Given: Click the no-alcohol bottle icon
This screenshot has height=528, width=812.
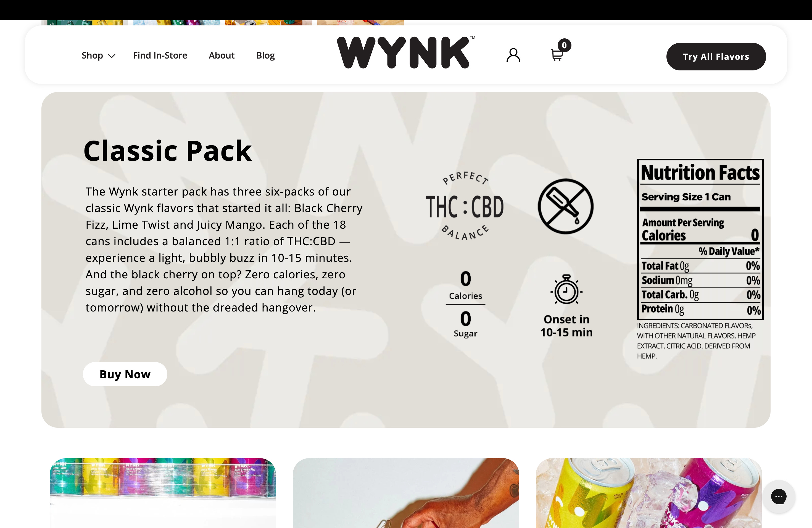Looking at the screenshot, I should pos(566,206).
